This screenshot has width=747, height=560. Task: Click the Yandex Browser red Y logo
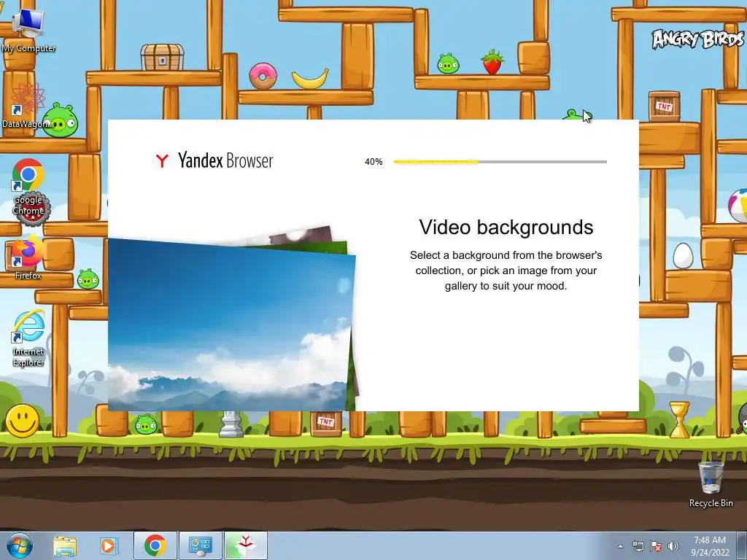tap(162, 160)
